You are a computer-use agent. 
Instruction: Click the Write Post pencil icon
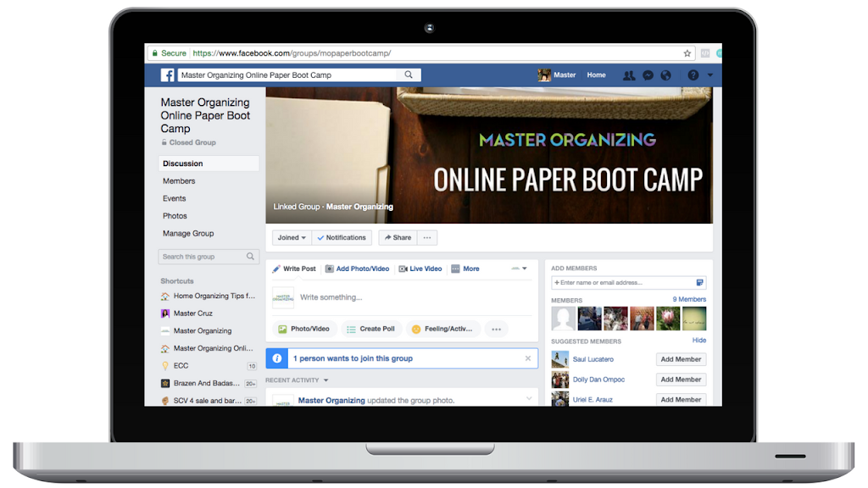276,269
